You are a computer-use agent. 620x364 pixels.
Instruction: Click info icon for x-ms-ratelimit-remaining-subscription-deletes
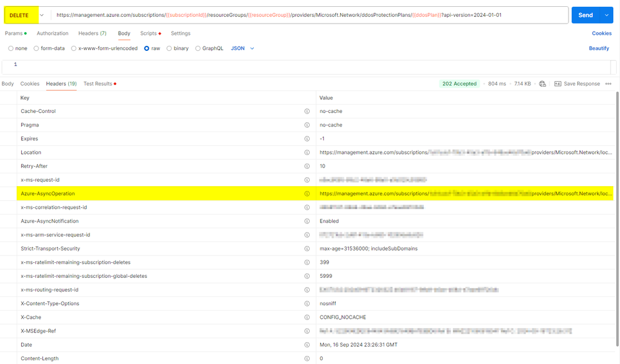[x=307, y=262]
